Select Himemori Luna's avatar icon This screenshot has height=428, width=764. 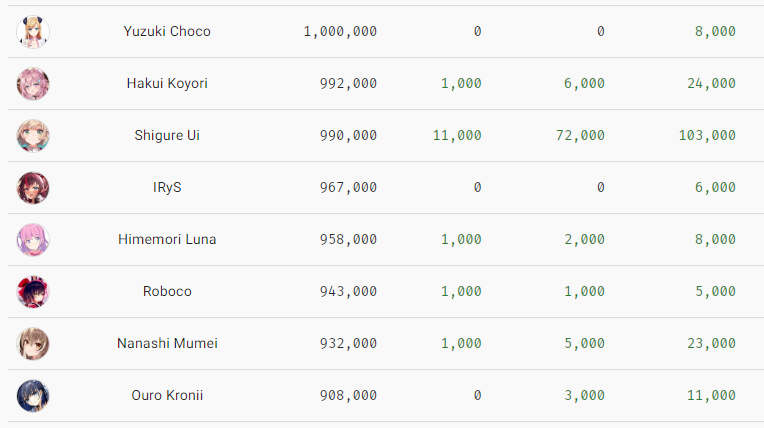(33, 240)
